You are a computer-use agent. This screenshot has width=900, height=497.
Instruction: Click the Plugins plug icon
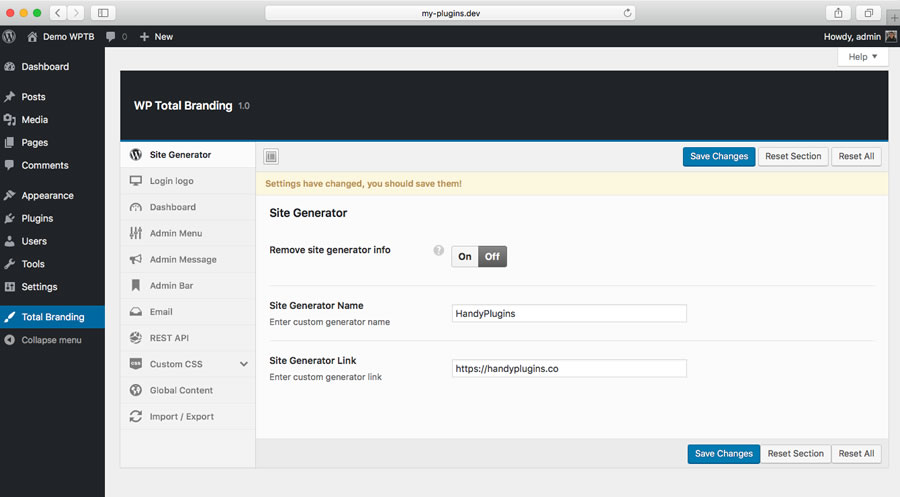click(9, 218)
